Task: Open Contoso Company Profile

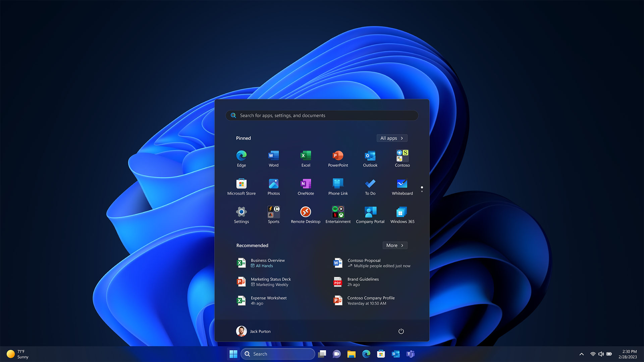Action: click(x=371, y=300)
